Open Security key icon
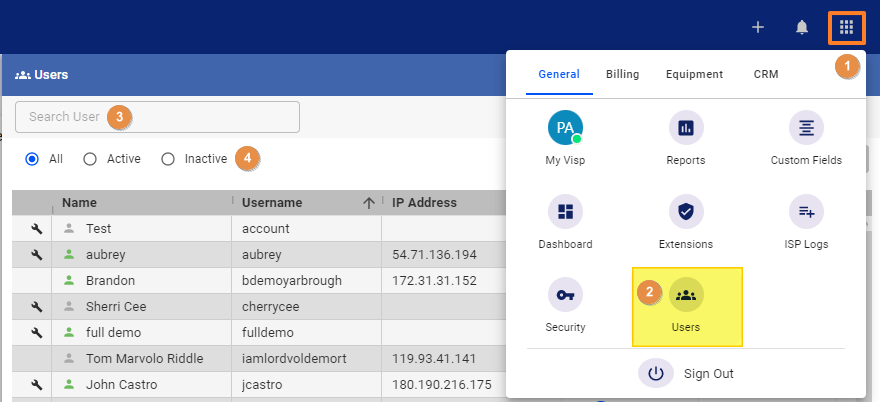This screenshot has width=880, height=402. coord(565,295)
